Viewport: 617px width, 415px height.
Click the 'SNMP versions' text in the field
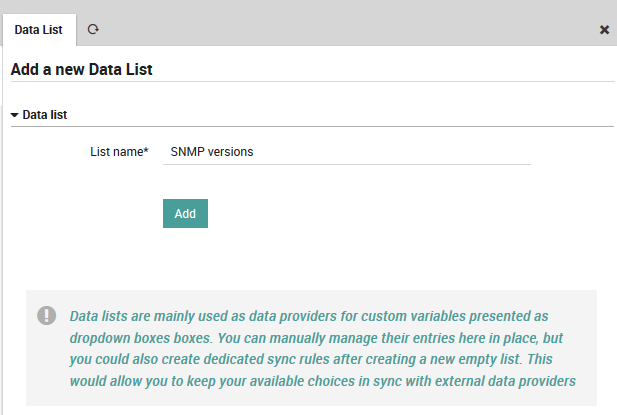click(212, 153)
